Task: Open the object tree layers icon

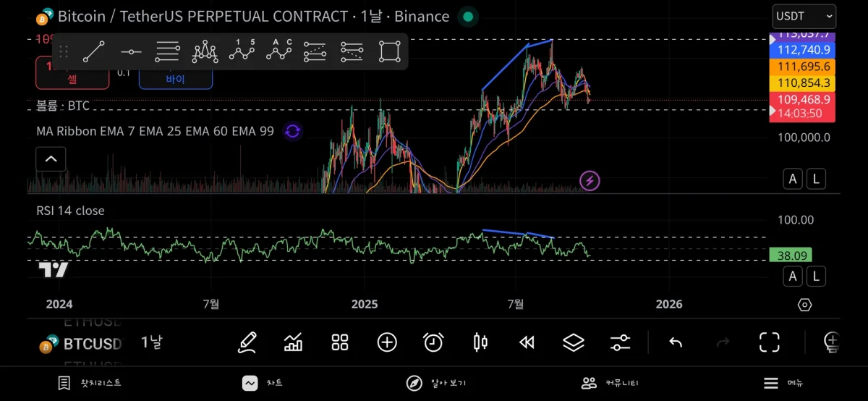Action: point(574,342)
